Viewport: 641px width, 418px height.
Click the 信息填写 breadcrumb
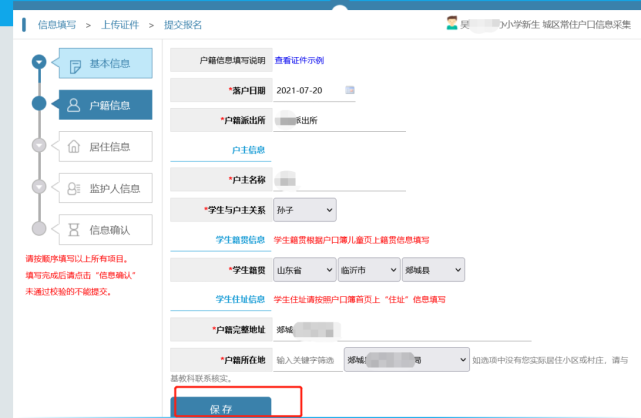click(x=57, y=25)
